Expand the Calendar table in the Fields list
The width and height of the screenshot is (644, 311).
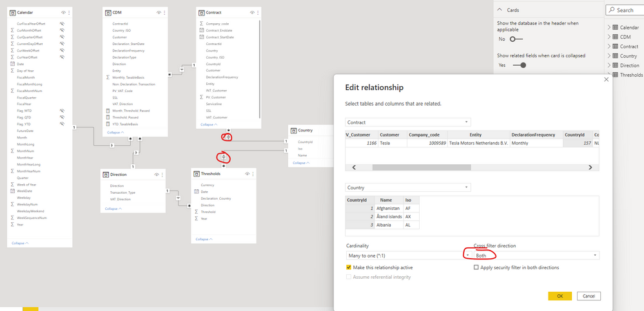click(609, 28)
